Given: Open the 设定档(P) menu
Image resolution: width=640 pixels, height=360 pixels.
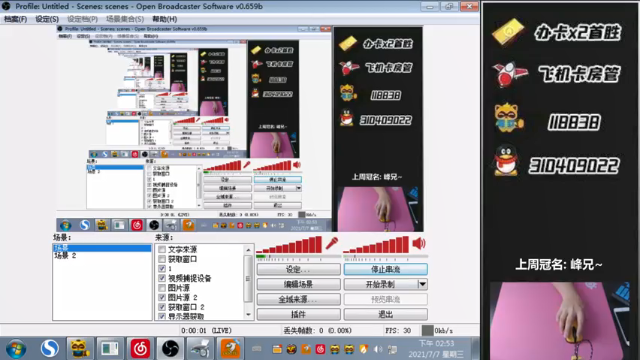Looking at the screenshot, I should (x=82, y=19).
